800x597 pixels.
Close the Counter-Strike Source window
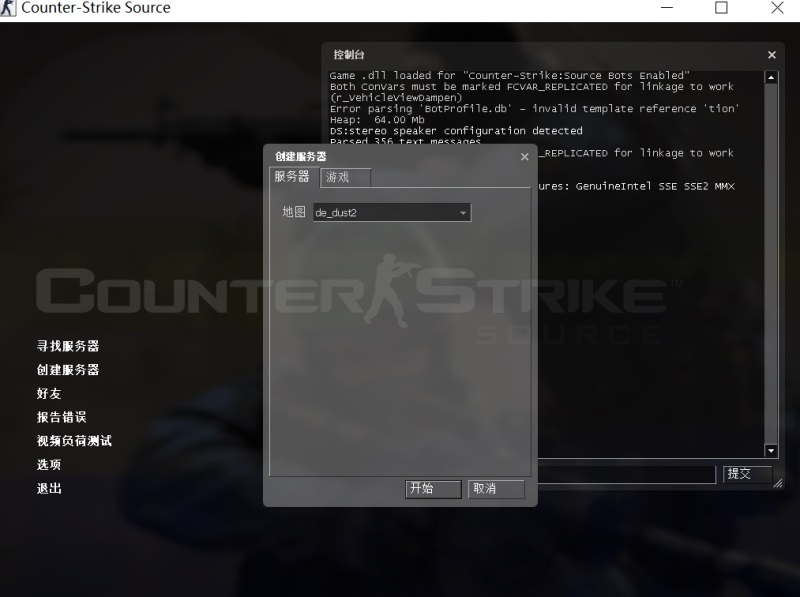tap(777, 8)
